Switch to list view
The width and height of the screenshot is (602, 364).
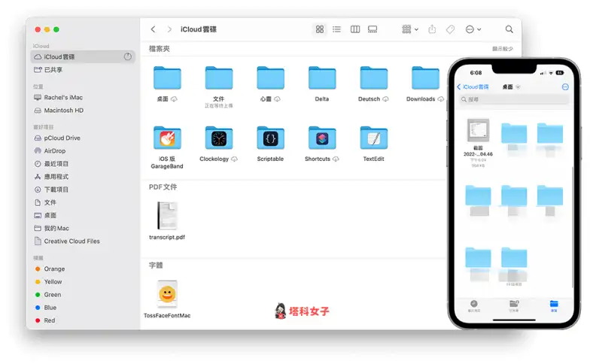click(x=336, y=29)
